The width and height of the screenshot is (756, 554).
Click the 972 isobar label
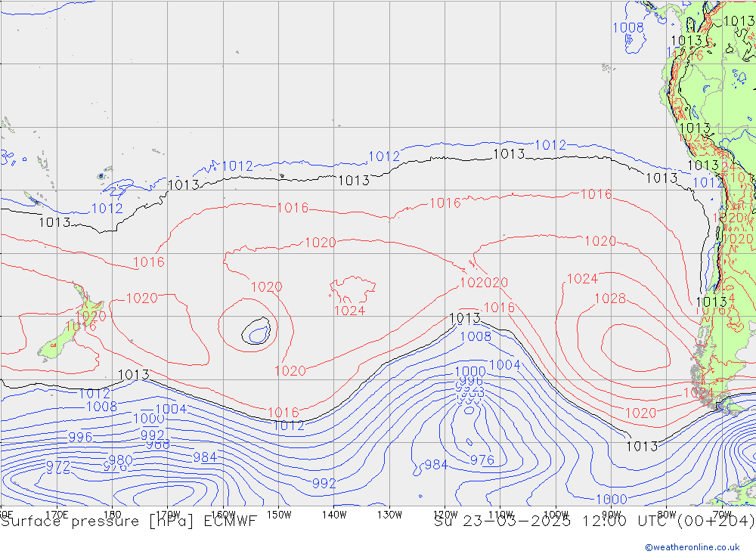tap(58, 466)
